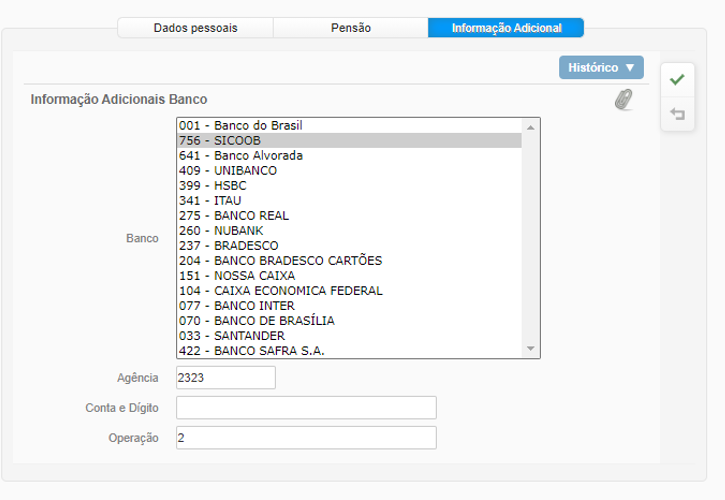
Task: Choose 756 - SICOOB in bank list
Action: point(220,141)
